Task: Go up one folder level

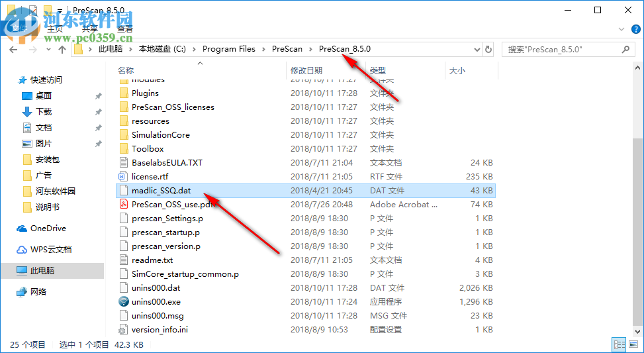Action: pyautogui.click(x=62, y=50)
